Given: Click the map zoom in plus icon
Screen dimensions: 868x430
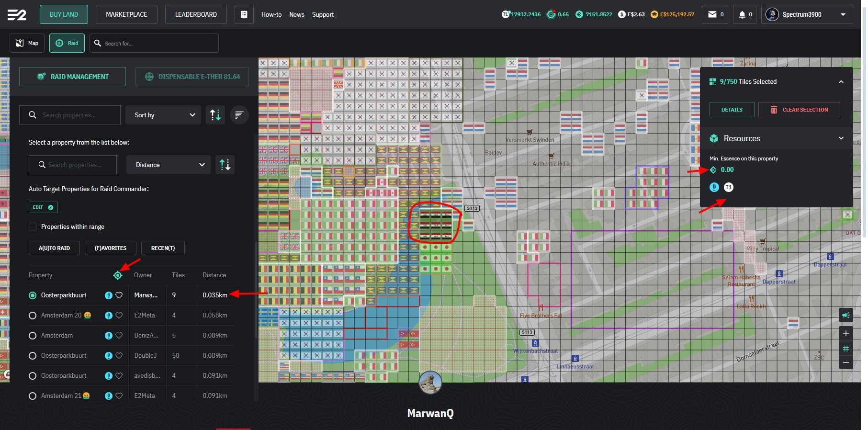Looking at the screenshot, I should [x=846, y=333].
